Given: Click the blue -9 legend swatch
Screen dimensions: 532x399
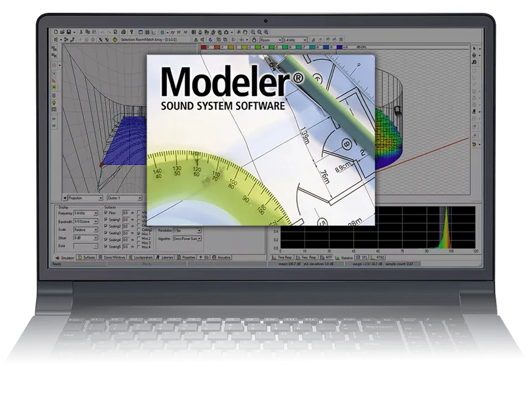Looking at the screenshot, I should click(326, 48).
